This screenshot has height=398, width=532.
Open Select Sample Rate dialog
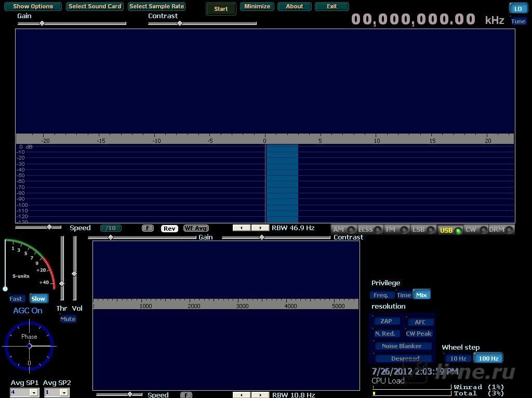157,6
